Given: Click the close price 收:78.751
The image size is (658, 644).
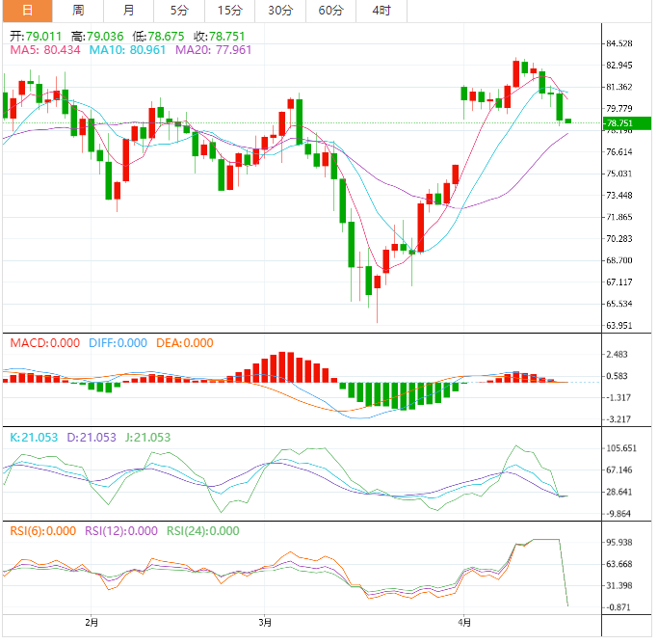Looking at the screenshot, I should (x=219, y=36).
